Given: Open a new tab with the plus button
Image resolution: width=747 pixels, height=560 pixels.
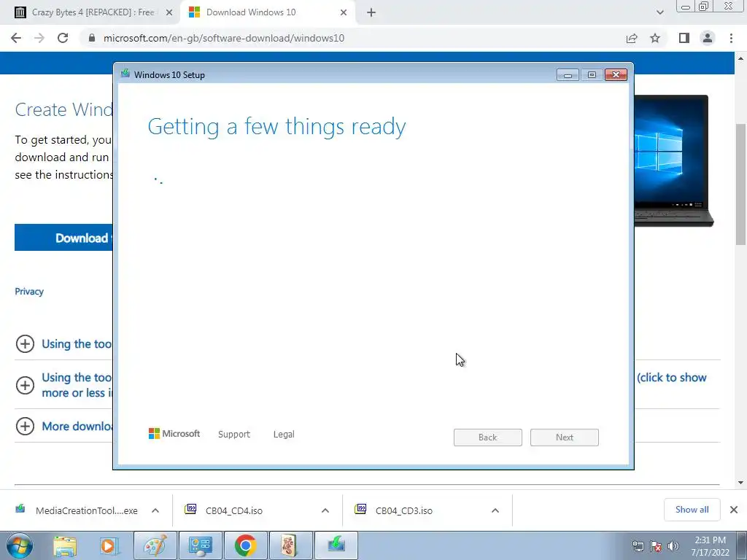Looking at the screenshot, I should click(371, 13).
